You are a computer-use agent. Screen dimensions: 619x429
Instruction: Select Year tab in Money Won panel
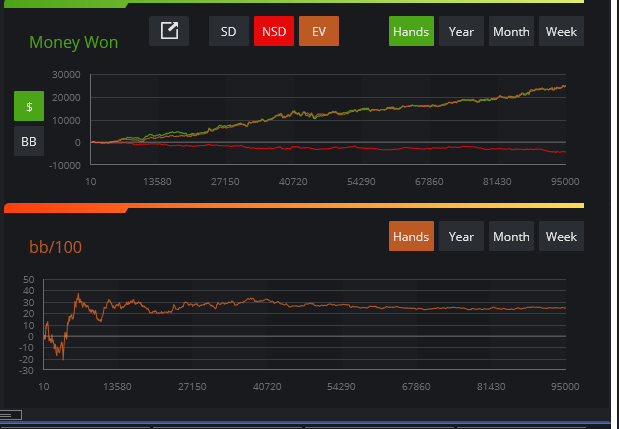pyautogui.click(x=461, y=31)
